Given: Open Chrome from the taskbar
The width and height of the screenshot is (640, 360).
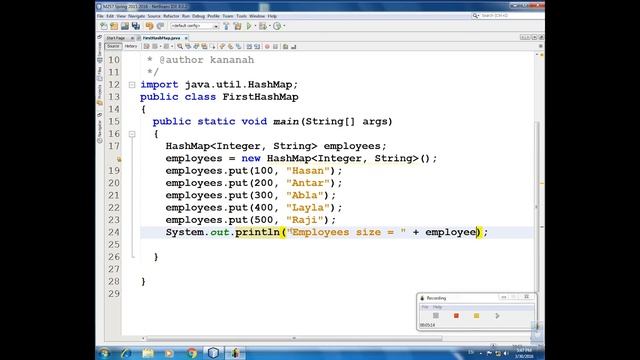Looking at the screenshot, I should 191,353.
